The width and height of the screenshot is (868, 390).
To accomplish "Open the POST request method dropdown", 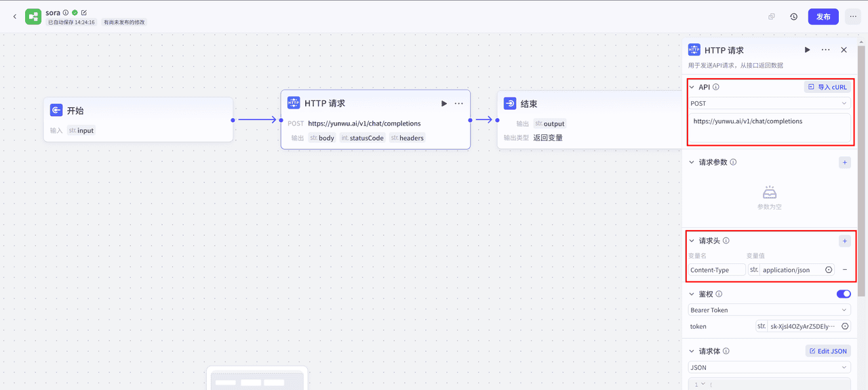I will click(x=769, y=103).
